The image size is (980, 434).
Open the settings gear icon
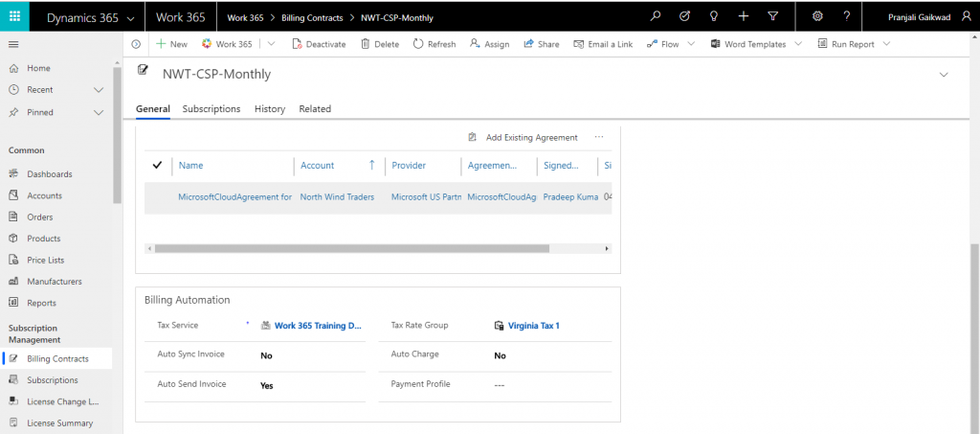[x=817, y=17]
